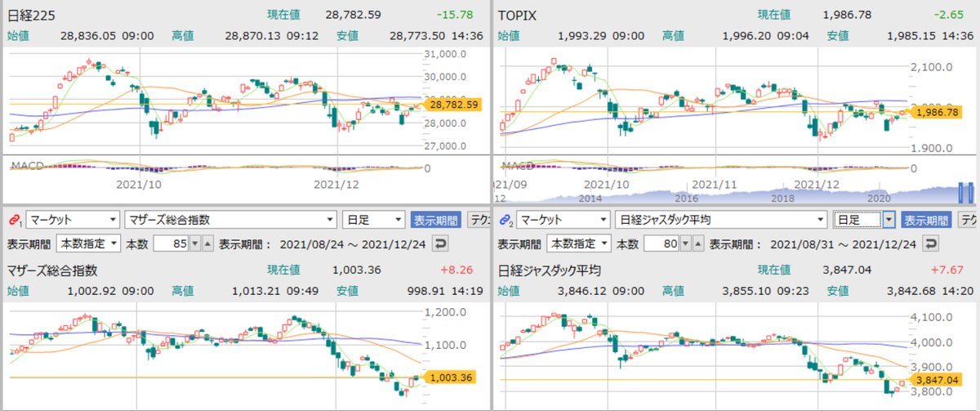This screenshot has width=980, height=411.
Task: Click the TOPIX high price 1,996.20
Action: click(747, 35)
